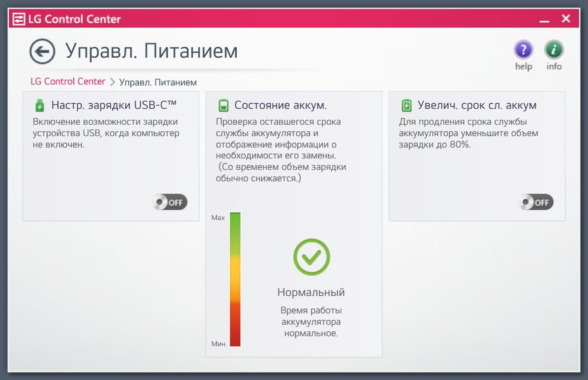This screenshot has width=588, height=380.
Task: Click the Нормальный status text
Action: [311, 292]
